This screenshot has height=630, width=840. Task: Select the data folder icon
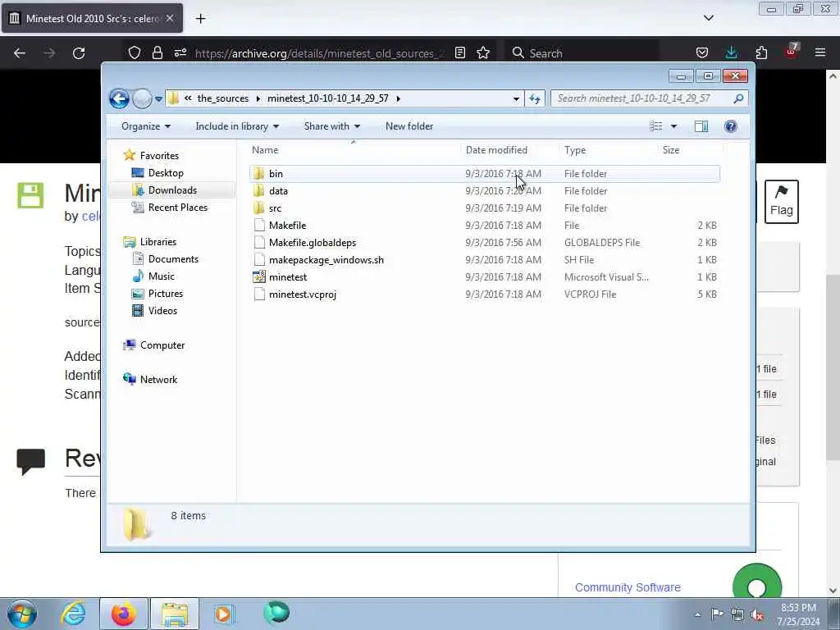(259, 190)
